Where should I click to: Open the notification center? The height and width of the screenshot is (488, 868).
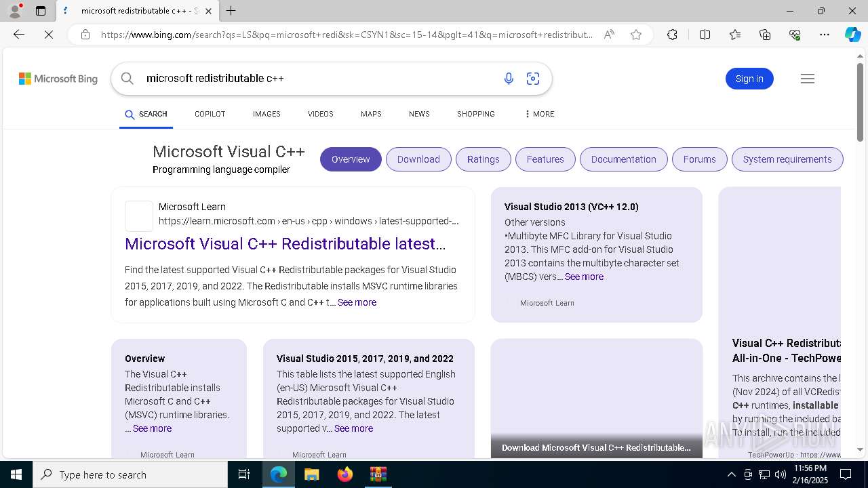(846, 474)
